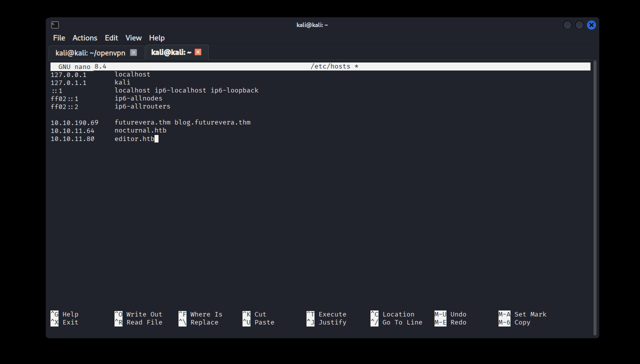Click the ^G Help shortcut
The height and width of the screenshot is (364, 640).
pyautogui.click(x=64, y=314)
